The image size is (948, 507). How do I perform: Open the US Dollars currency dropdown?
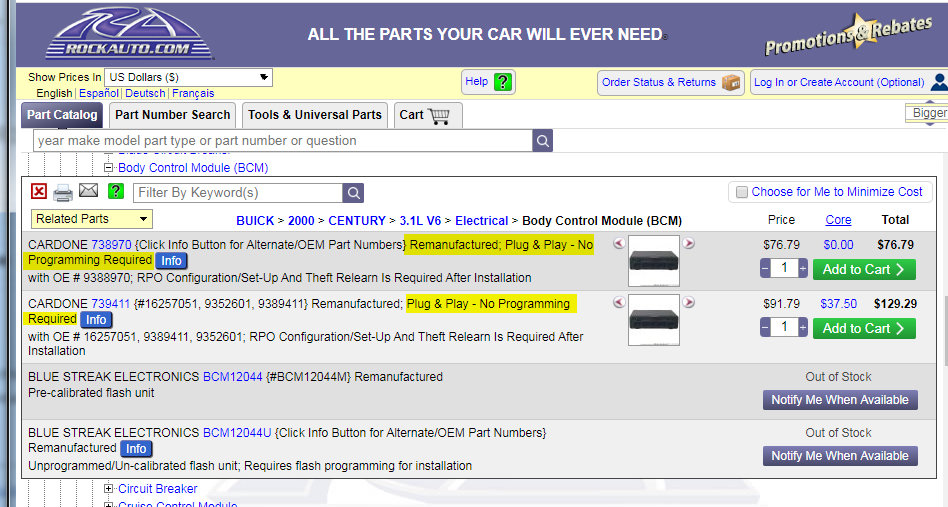point(188,77)
